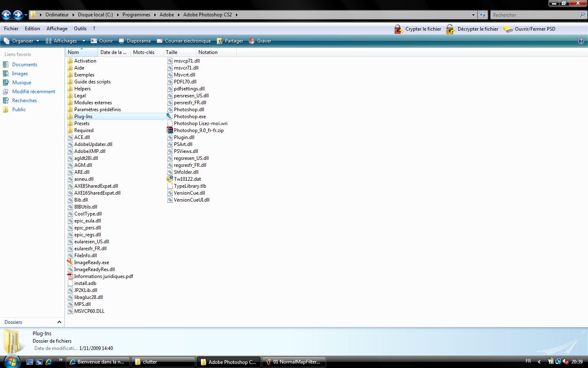The image size is (588, 368).
Task: Select the TypeLibrary.tlb file
Action: coord(187,186)
